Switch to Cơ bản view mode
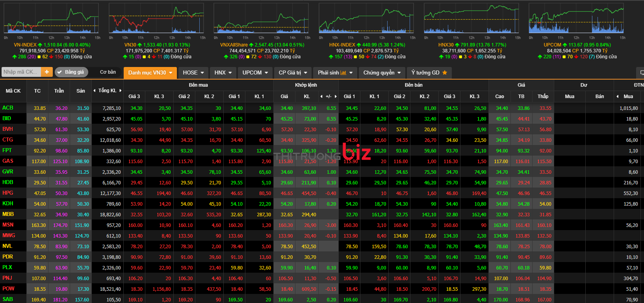This screenshot has width=644, height=303. pos(108,72)
